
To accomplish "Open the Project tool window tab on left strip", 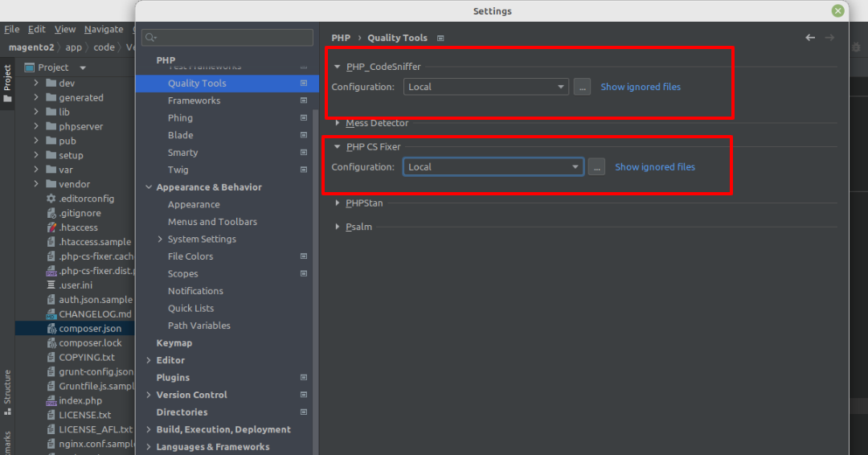I will (x=7, y=83).
